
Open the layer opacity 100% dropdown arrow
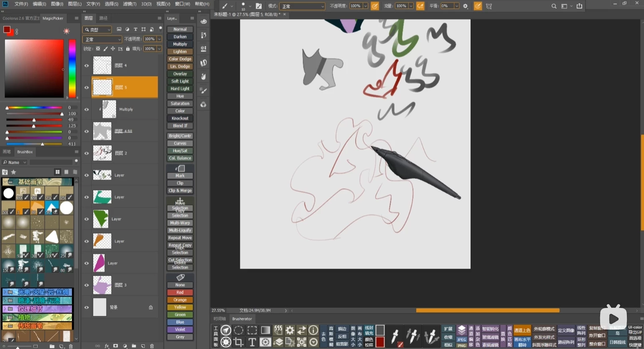(x=159, y=39)
